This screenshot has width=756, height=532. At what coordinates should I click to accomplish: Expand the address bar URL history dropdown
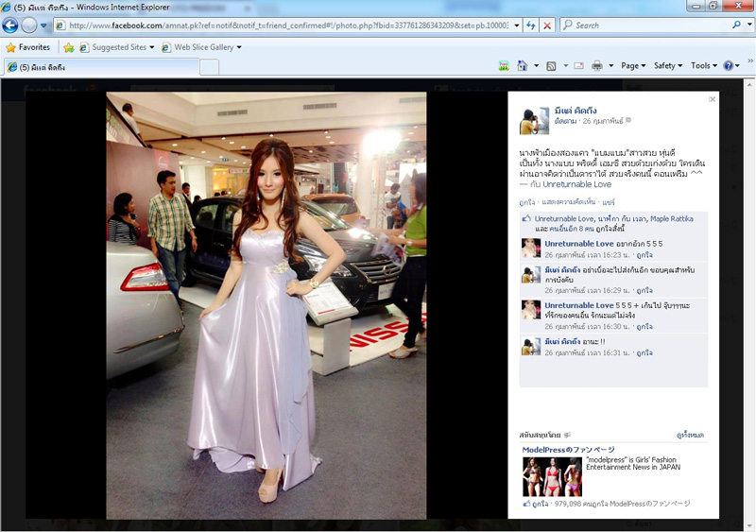click(516, 26)
